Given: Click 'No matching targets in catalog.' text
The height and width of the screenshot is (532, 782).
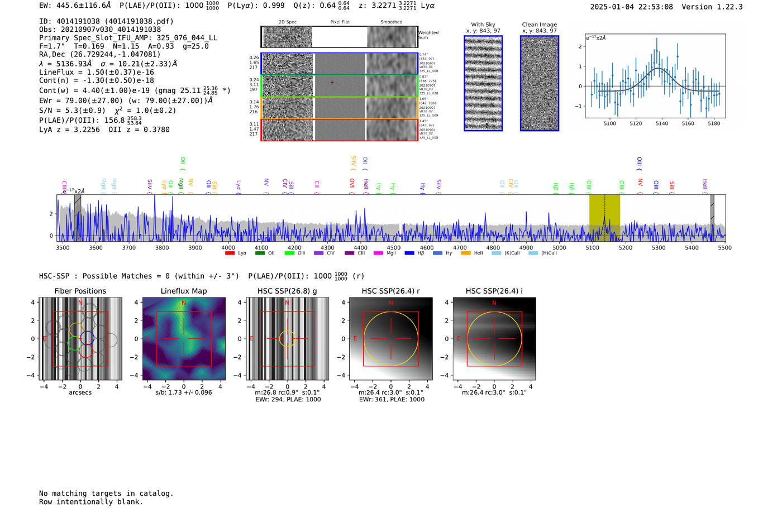Looking at the screenshot, I should (106, 493).
